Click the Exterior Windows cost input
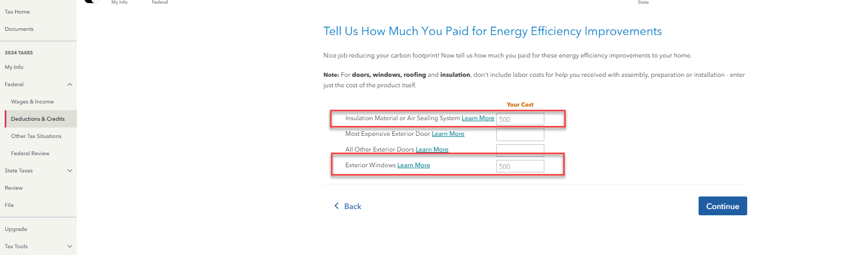Viewport: 868px width, 255px height. (520, 166)
